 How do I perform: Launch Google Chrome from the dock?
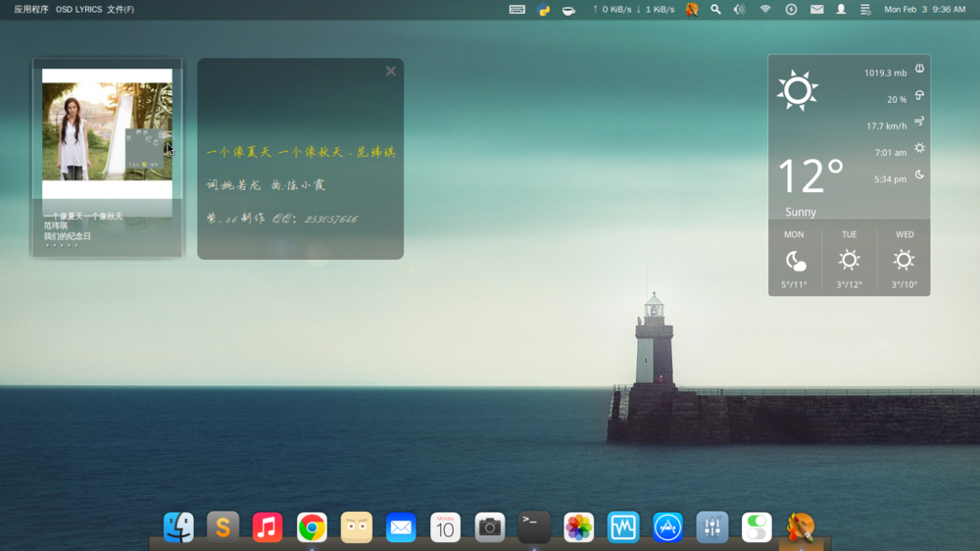pos(312,527)
